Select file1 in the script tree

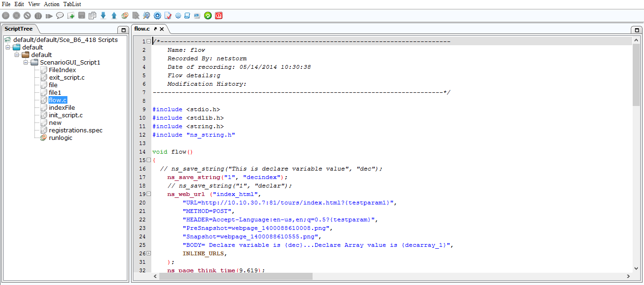click(55, 92)
